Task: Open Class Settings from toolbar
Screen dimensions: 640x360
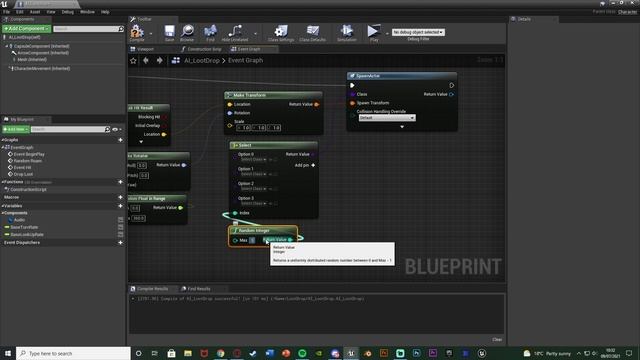Action: pos(281,32)
